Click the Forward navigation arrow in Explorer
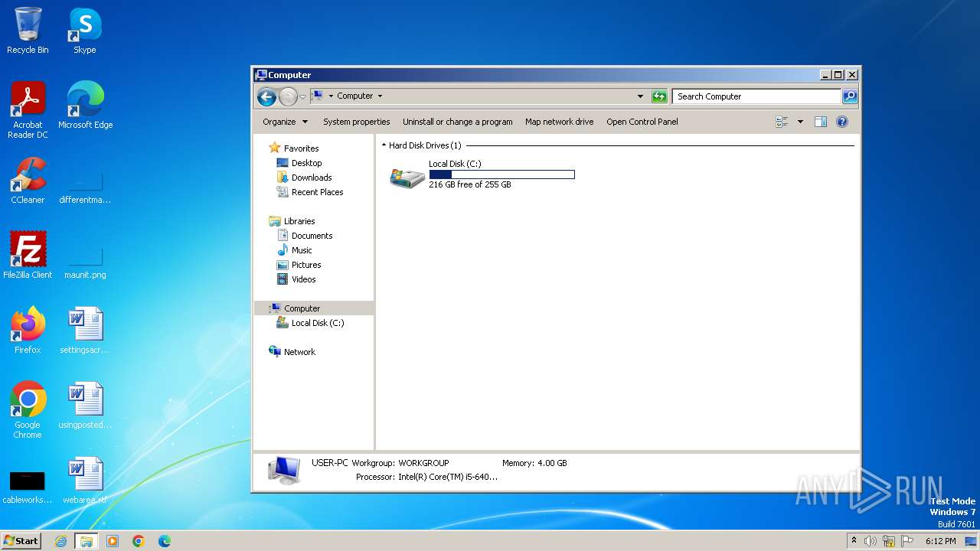This screenshot has height=551, width=980. point(288,96)
